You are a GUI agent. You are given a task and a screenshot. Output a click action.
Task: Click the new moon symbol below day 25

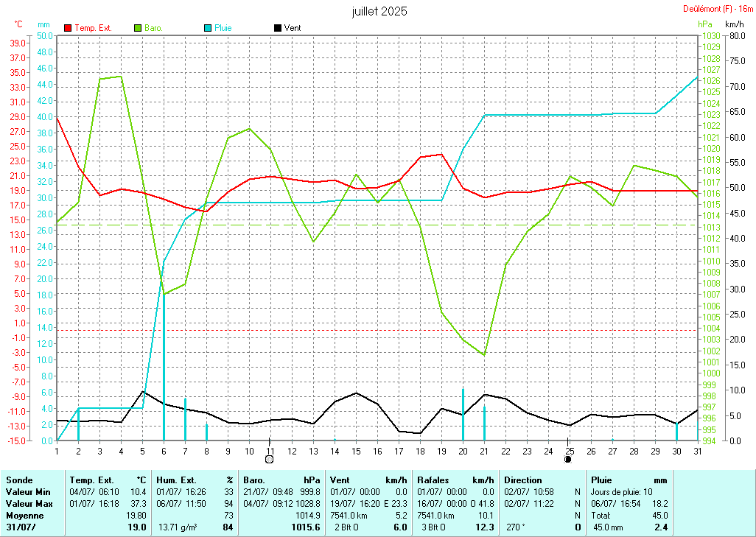click(x=568, y=460)
